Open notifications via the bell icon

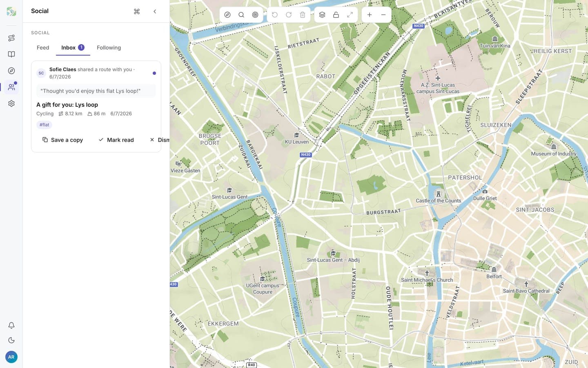pos(11,325)
